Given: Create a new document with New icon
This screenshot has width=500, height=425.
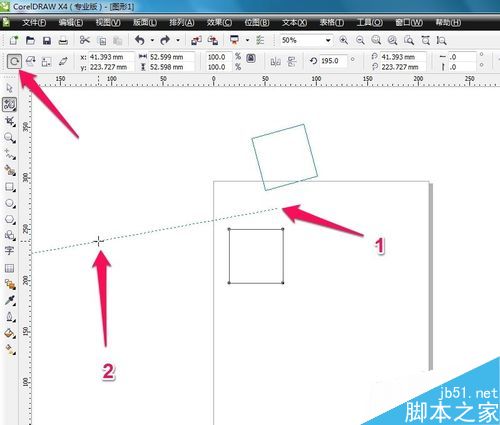Looking at the screenshot, I should 14,41.
